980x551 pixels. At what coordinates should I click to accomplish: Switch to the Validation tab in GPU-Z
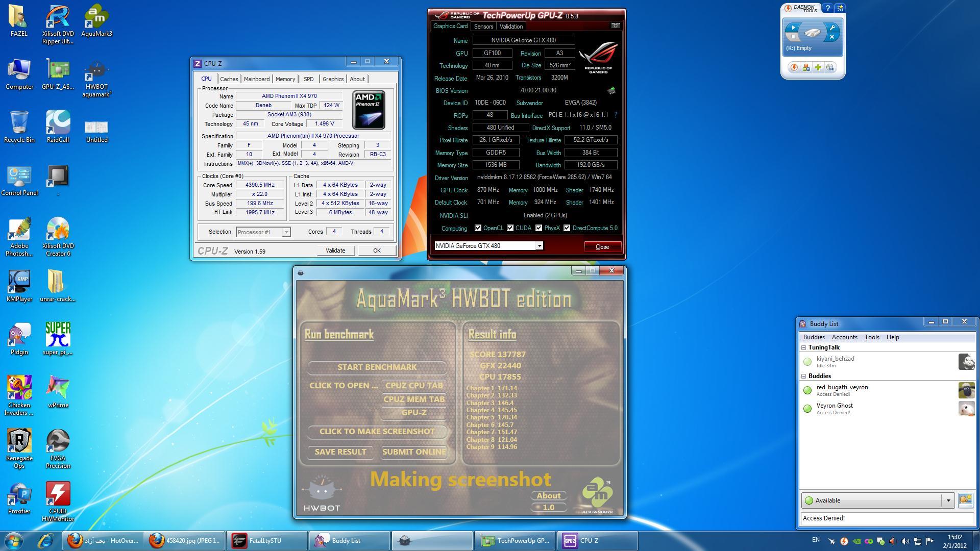pyautogui.click(x=511, y=27)
